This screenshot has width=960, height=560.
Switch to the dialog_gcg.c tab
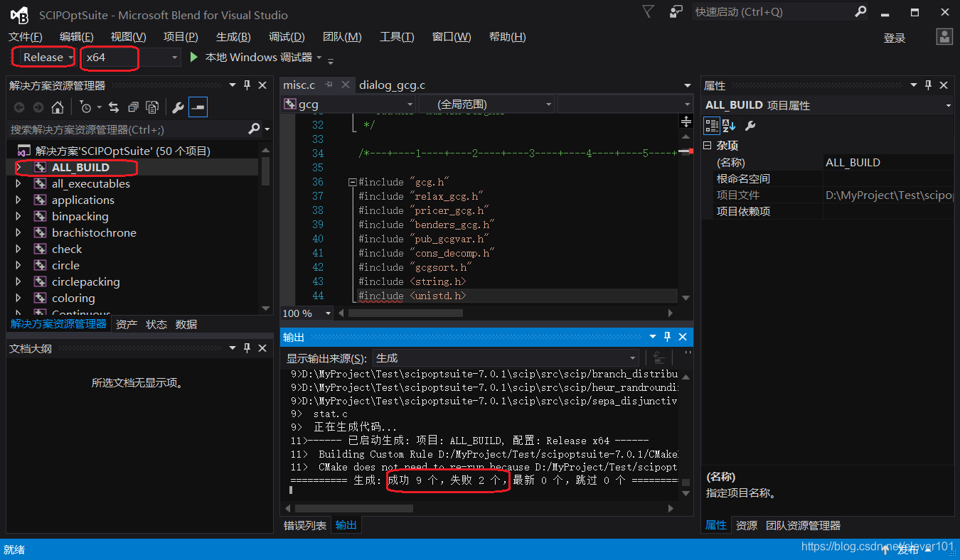[x=392, y=85]
